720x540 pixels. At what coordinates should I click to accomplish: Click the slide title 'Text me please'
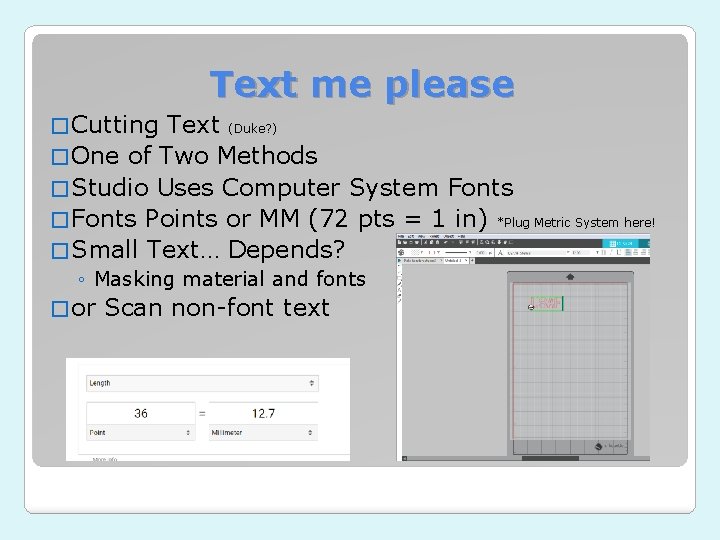[362, 85]
